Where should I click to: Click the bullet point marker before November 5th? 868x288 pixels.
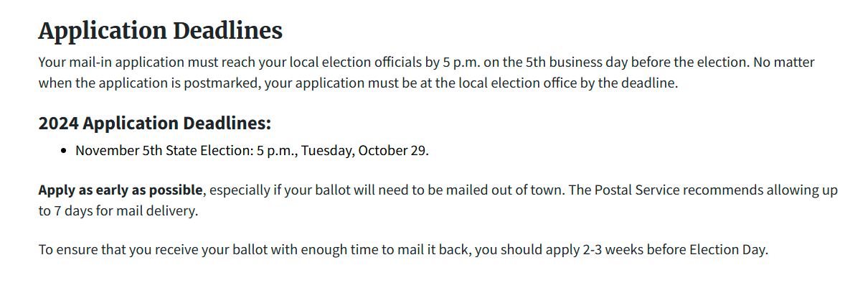(x=65, y=151)
